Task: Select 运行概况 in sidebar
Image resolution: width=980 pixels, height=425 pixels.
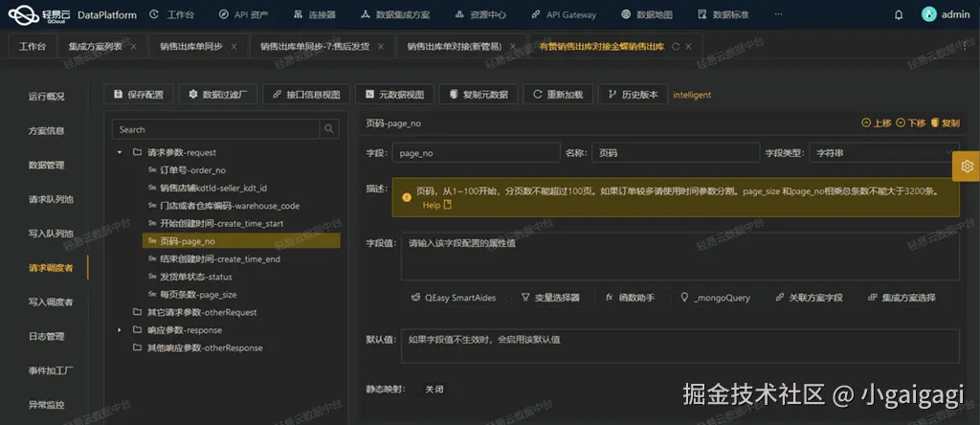Action: [x=46, y=97]
